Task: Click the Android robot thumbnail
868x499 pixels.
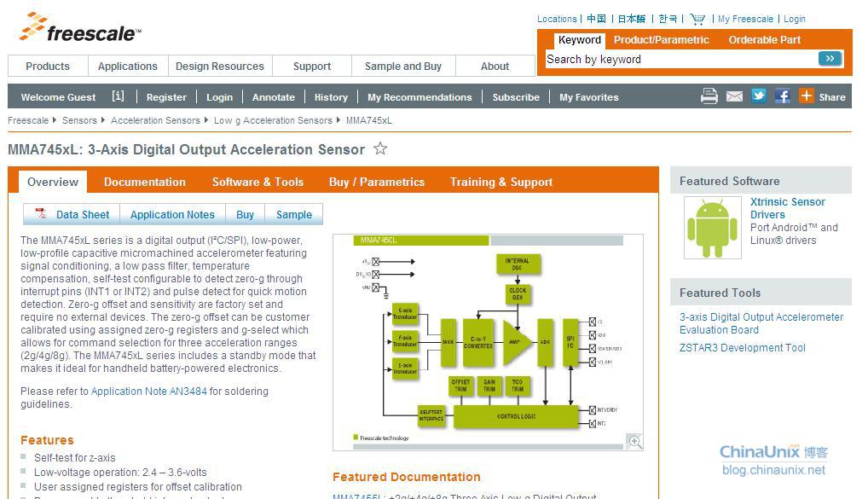Action: pos(713,228)
